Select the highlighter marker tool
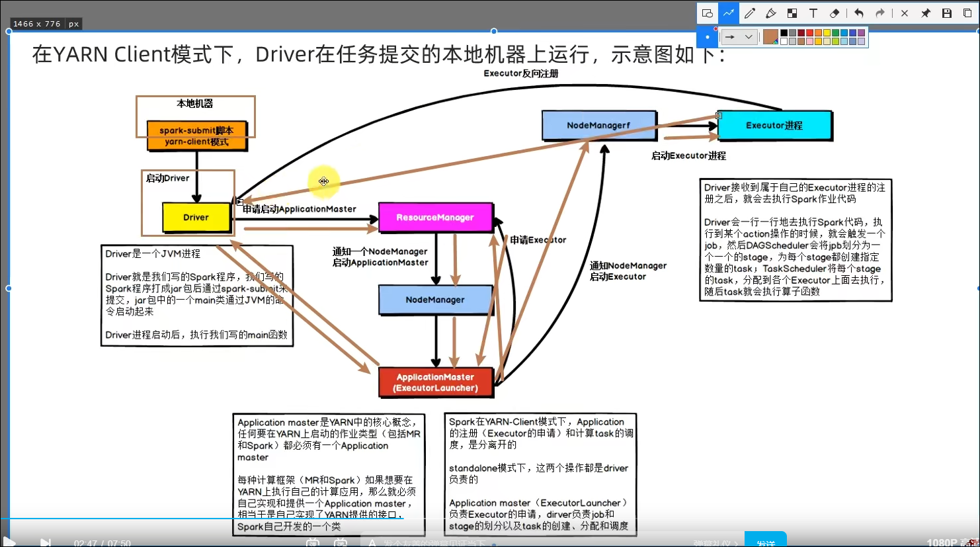Viewport: 980px width, 547px height. (x=771, y=13)
